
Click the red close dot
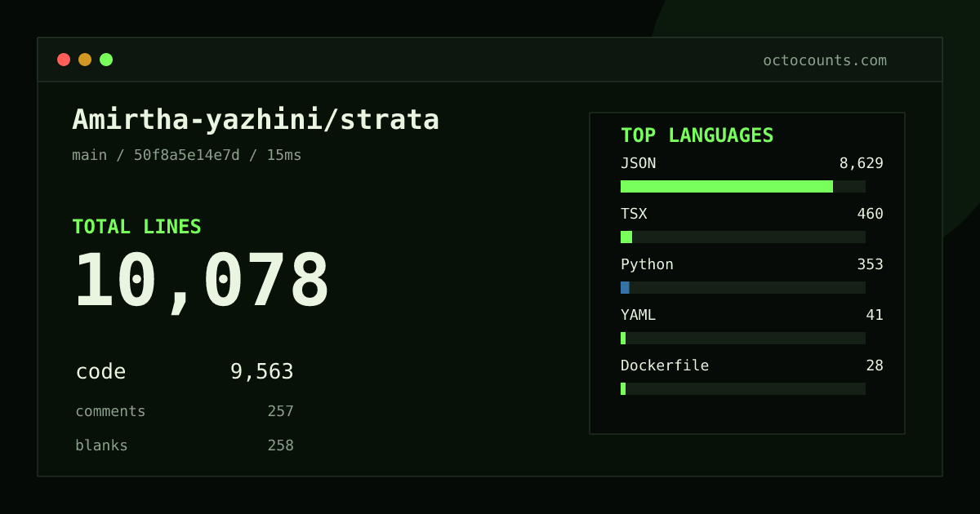tap(64, 60)
